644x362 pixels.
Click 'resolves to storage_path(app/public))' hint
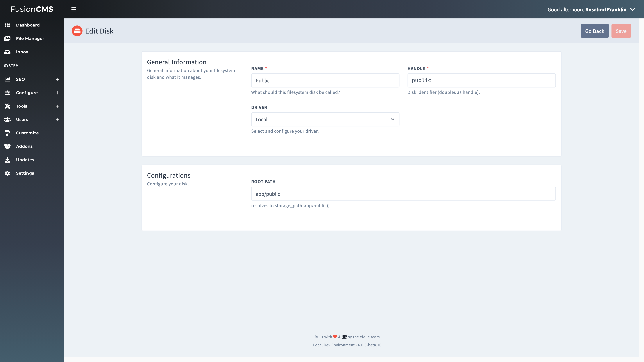coord(290,206)
